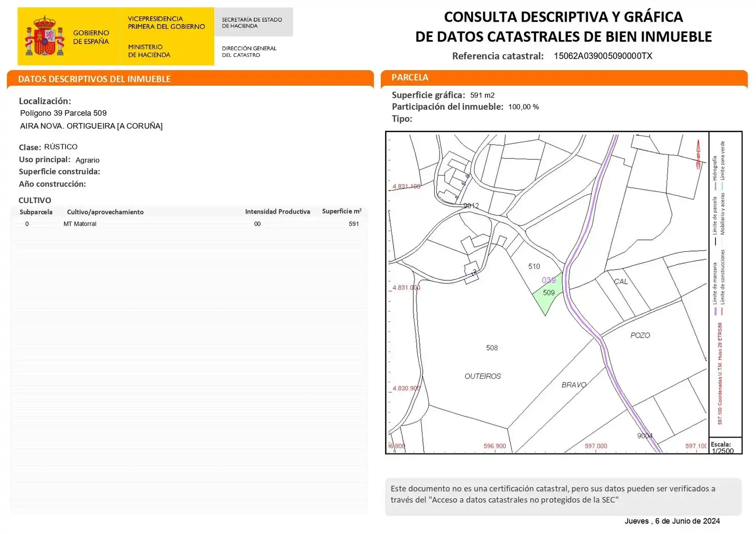The width and height of the screenshot is (756, 534).
Task: Click title line "DE DATOS CATASTRALES DE BIEN INMUEBLE"
Action: (x=563, y=37)
